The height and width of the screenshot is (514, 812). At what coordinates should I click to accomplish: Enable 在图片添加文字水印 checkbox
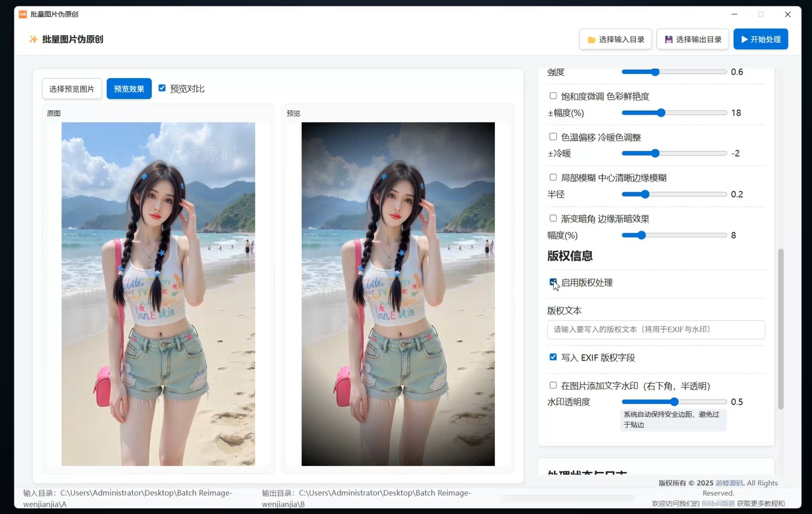point(553,385)
